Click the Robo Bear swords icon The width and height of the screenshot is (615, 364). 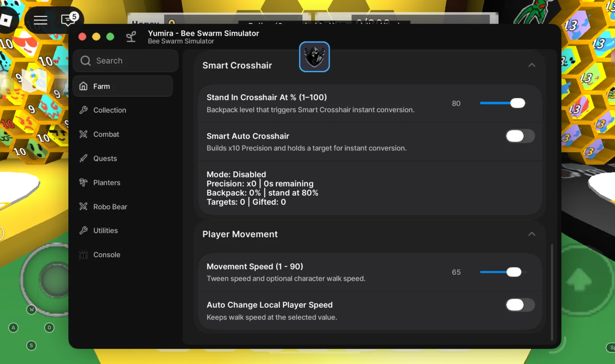(83, 207)
